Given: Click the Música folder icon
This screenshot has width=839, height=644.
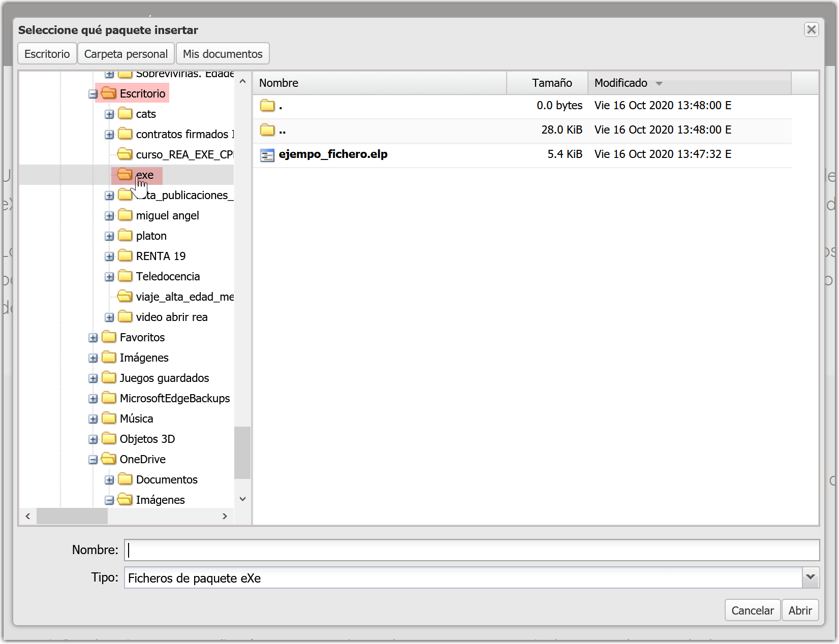Looking at the screenshot, I should tap(109, 418).
